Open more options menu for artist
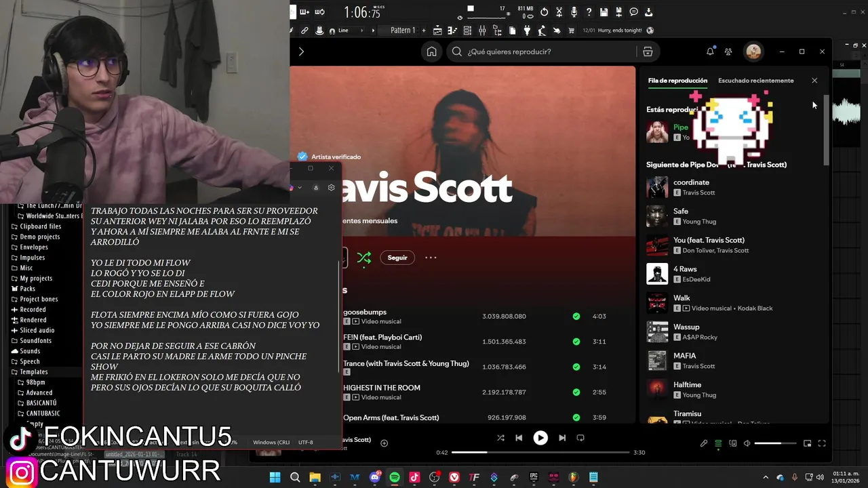 coord(431,258)
